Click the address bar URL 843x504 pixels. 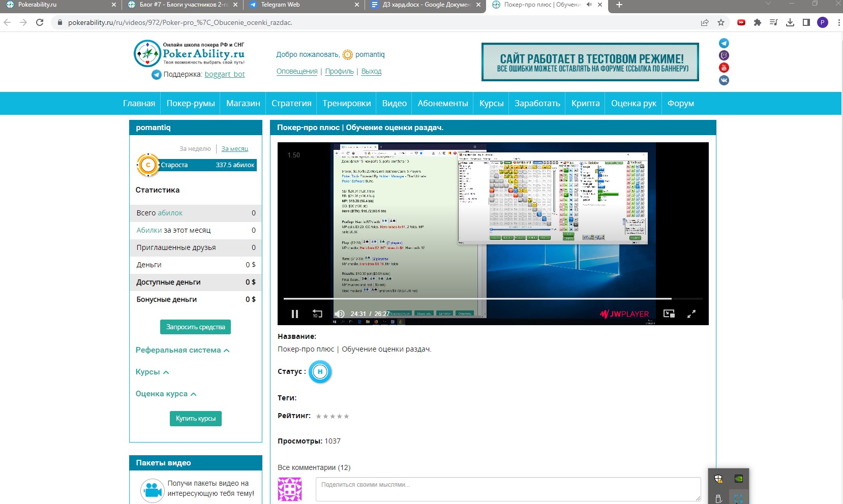pyautogui.click(x=180, y=22)
